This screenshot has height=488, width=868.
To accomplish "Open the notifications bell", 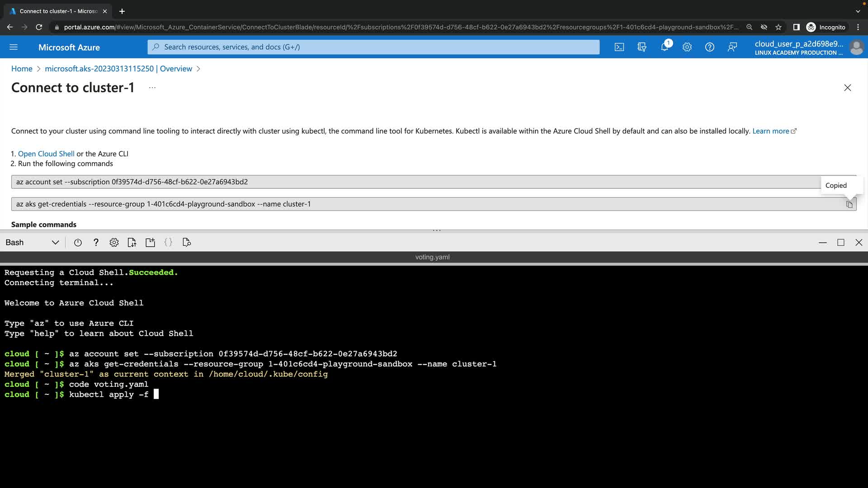I will click(x=665, y=47).
